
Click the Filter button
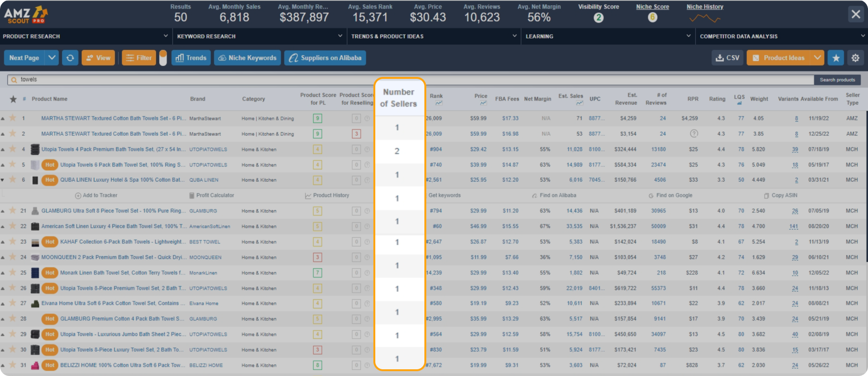(139, 58)
